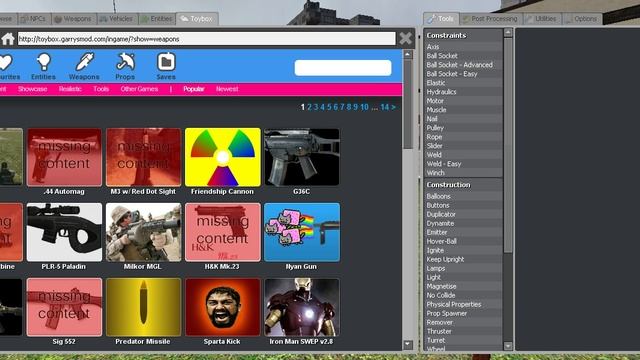Go to results page 5
The width and height of the screenshot is (640, 360).
[329, 107]
